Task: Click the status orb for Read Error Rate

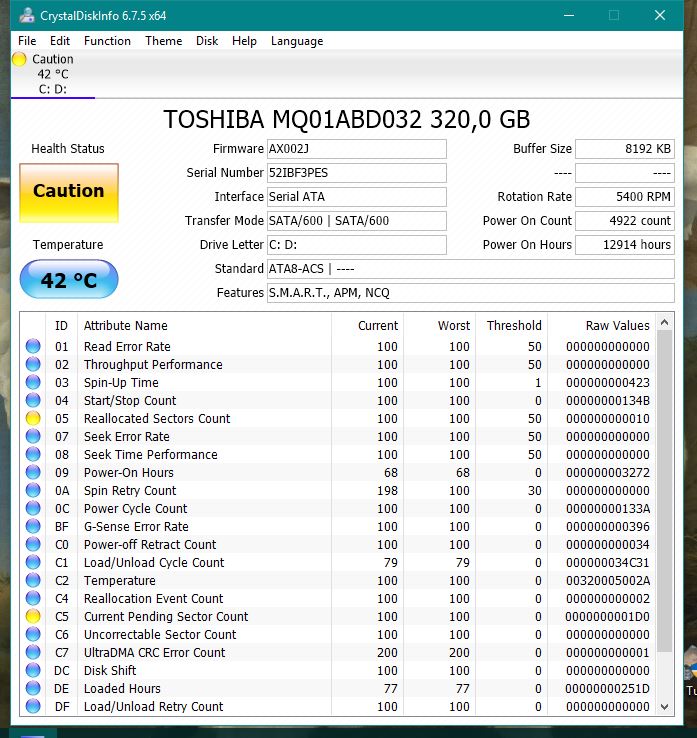Action: pos(33,346)
